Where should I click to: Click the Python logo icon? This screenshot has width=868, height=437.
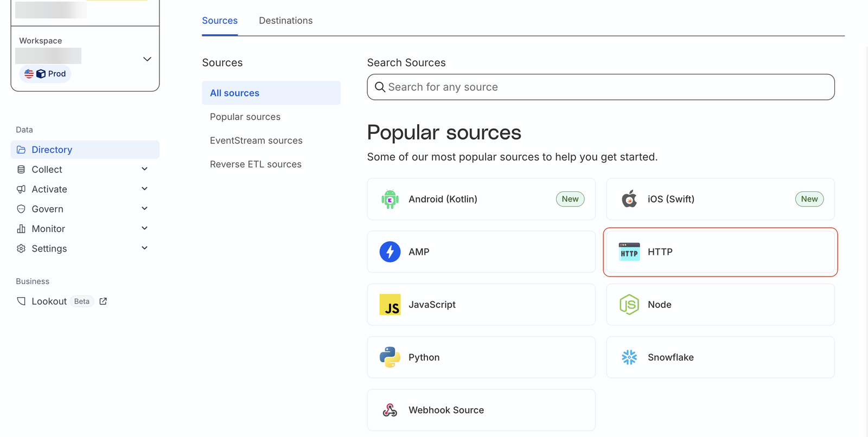point(390,357)
